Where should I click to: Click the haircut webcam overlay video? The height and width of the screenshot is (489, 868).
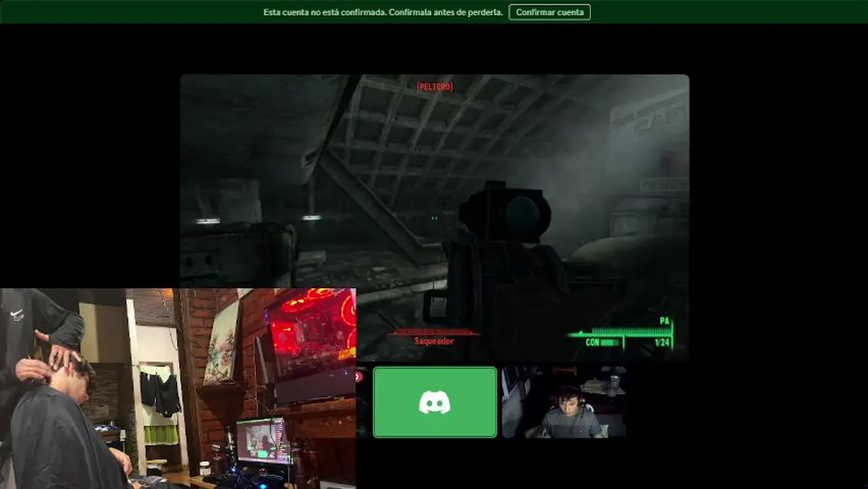(178, 388)
